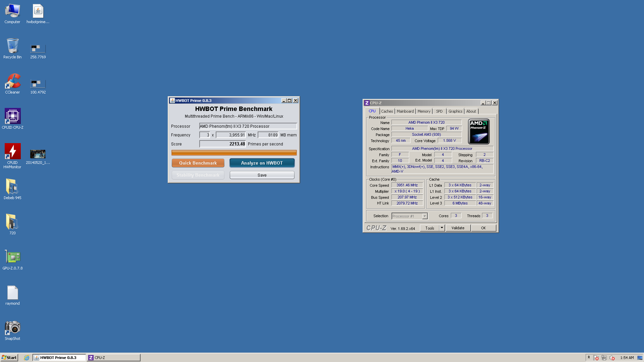The height and width of the screenshot is (362, 644).
Task: Click the security alert flag tray icon
Action: coord(596,358)
